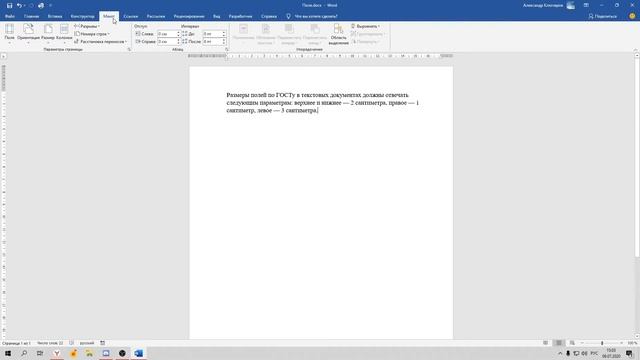Launch the Абзац paragraph dialog

tap(227, 49)
